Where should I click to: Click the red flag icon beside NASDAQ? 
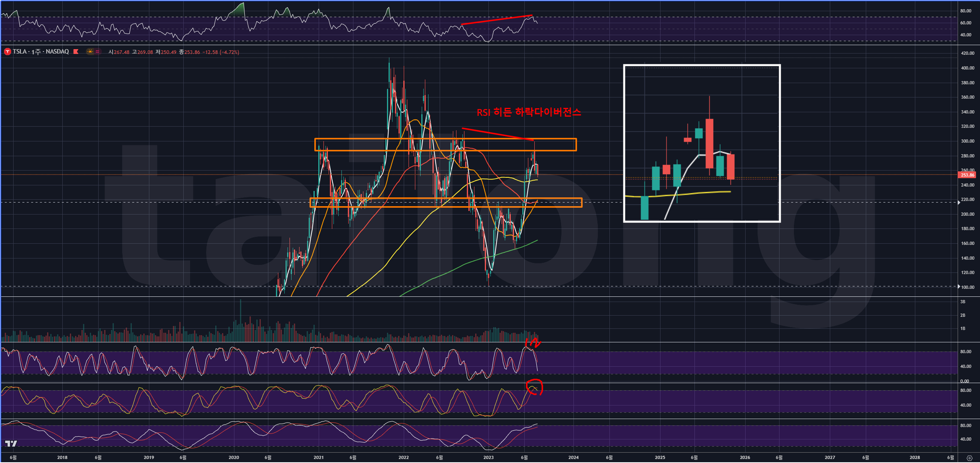click(x=76, y=52)
